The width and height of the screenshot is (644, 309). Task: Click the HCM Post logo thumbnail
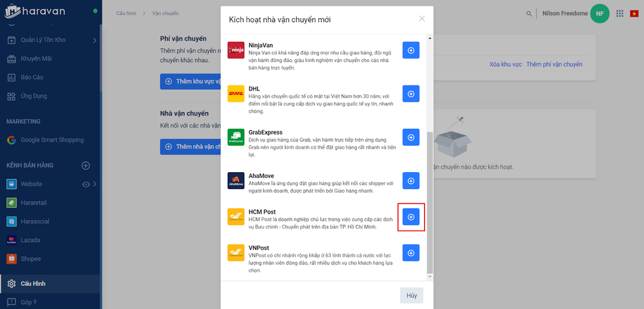tap(236, 217)
